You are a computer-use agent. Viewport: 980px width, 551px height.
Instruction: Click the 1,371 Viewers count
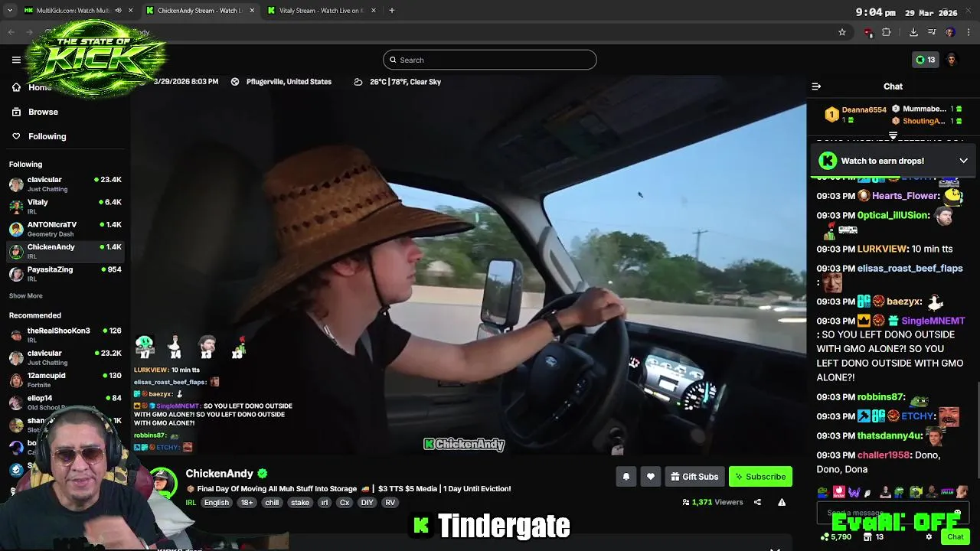pos(713,502)
